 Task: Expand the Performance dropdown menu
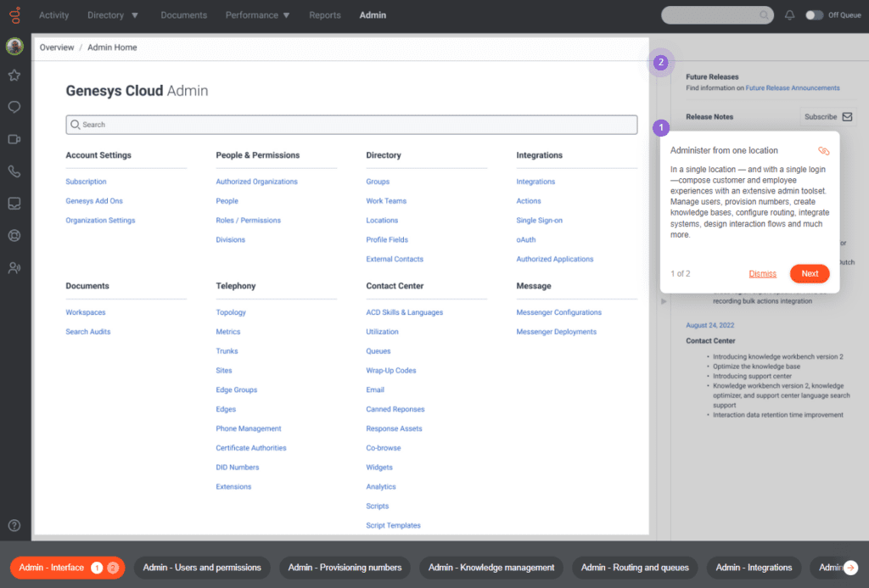pyautogui.click(x=286, y=15)
